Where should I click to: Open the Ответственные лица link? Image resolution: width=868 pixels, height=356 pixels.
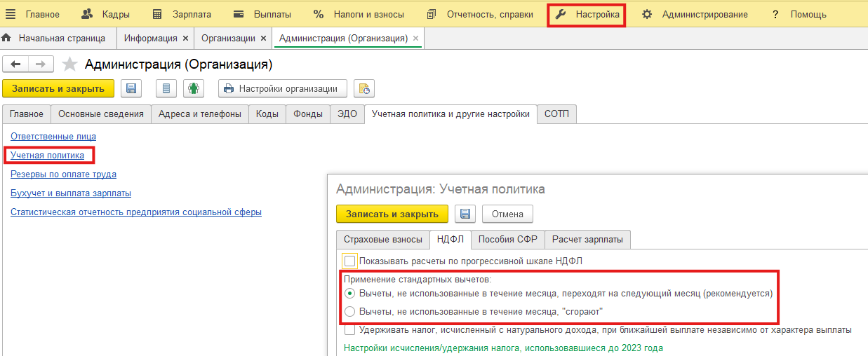(x=53, y=136)
